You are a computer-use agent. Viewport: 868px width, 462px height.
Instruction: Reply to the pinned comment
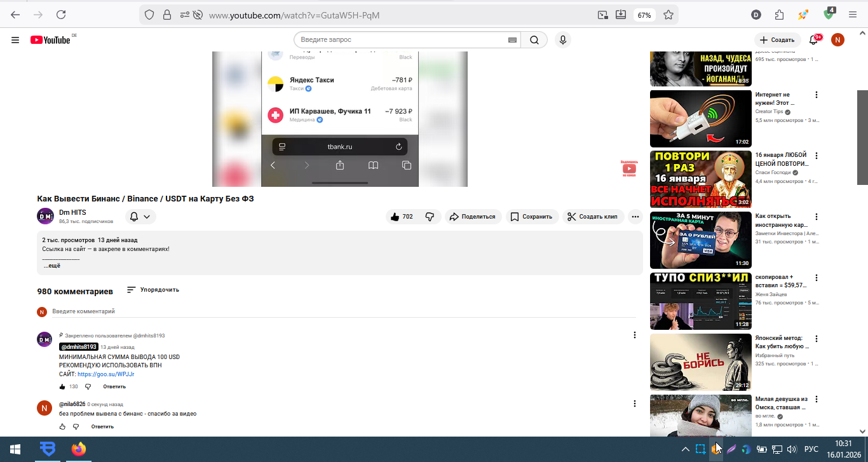click(114, 386)
